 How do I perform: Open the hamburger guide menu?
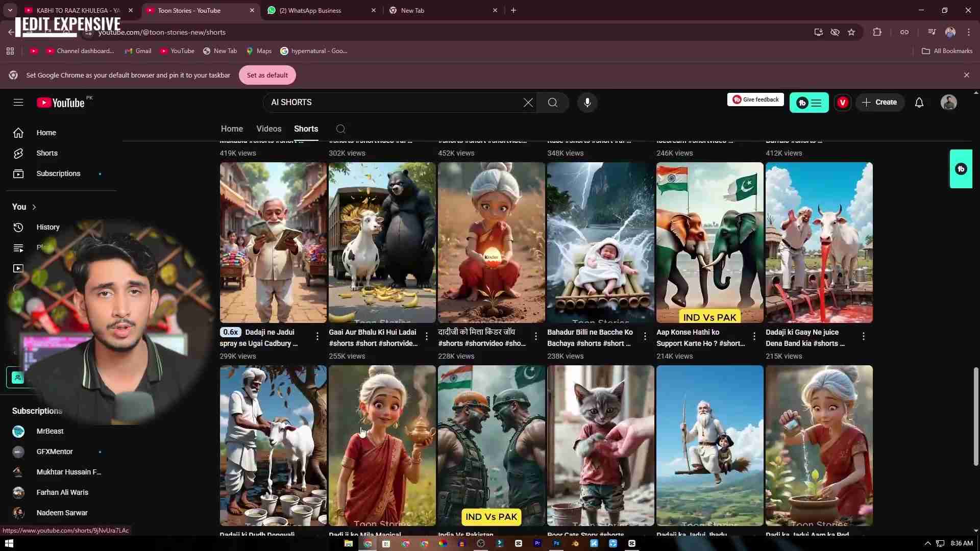click(18, 103)
